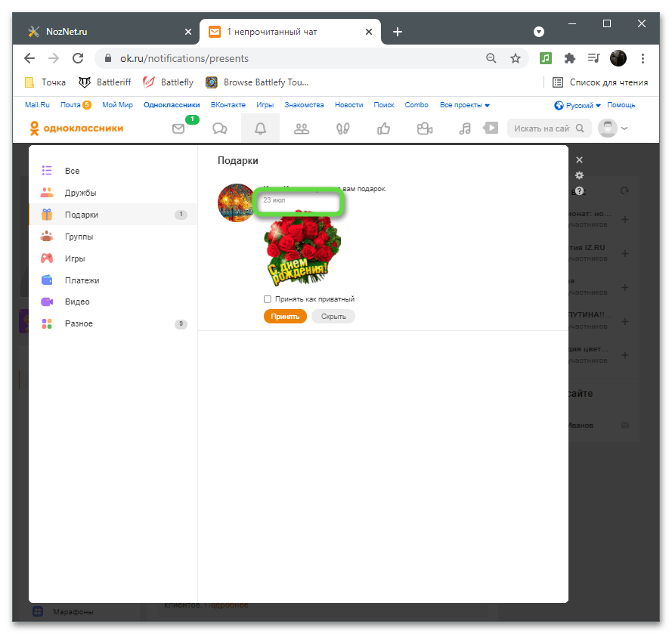Click the TV play icon in navbar
672x634 pixels.
pos(491,128)
